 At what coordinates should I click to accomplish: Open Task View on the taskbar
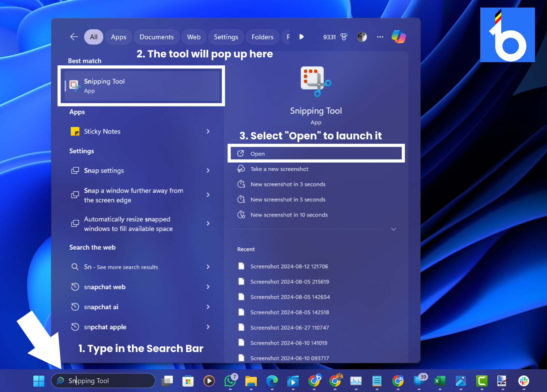(x=167, y=380)
